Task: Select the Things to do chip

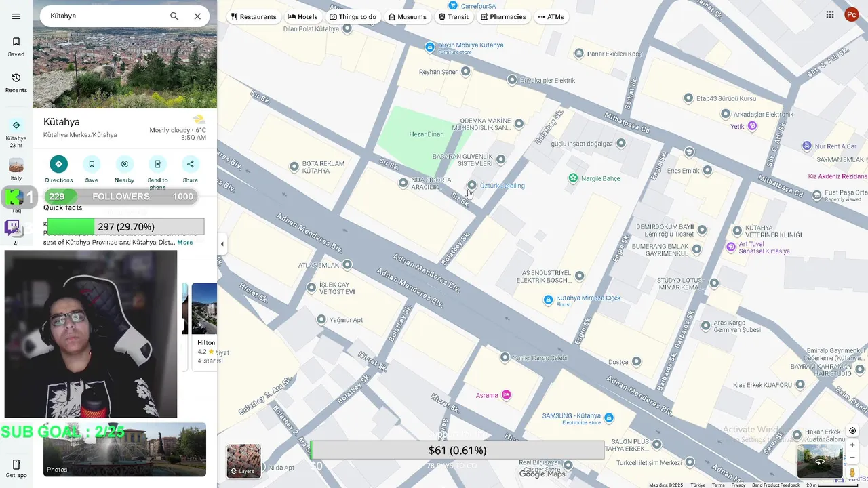Action: 353,16
